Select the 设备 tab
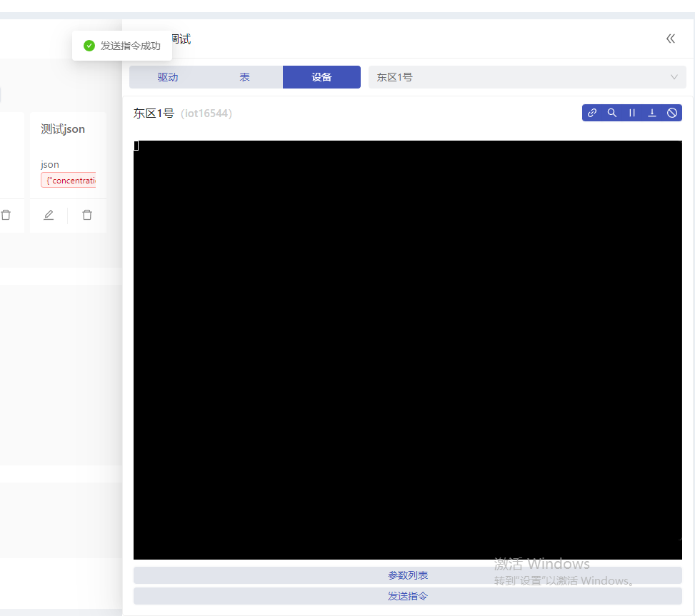 [x=322, y=77]
